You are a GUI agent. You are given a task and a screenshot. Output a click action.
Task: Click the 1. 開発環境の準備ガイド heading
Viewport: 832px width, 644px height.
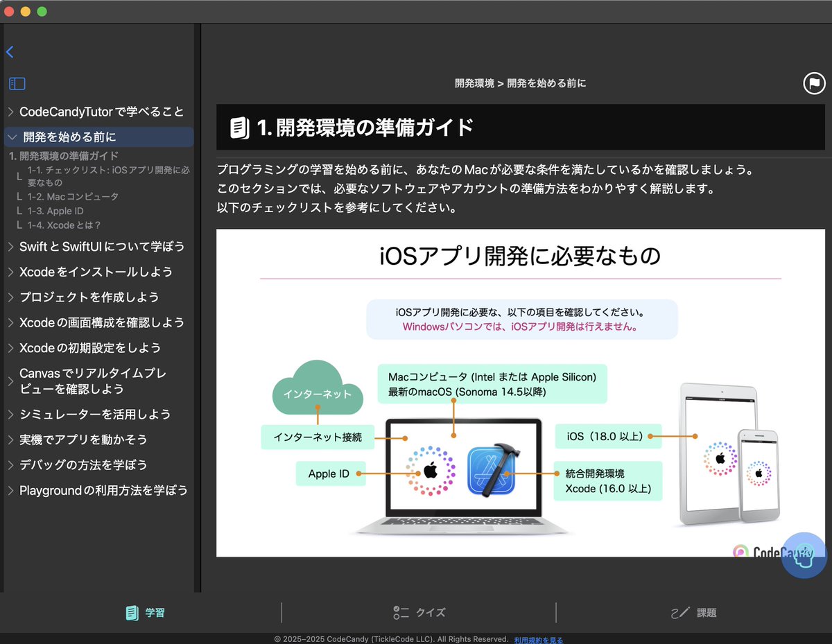[365, 128]
